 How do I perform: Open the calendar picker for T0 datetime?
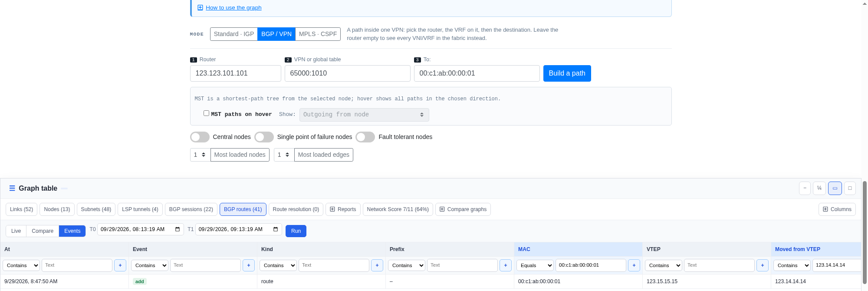click(178, 229)
